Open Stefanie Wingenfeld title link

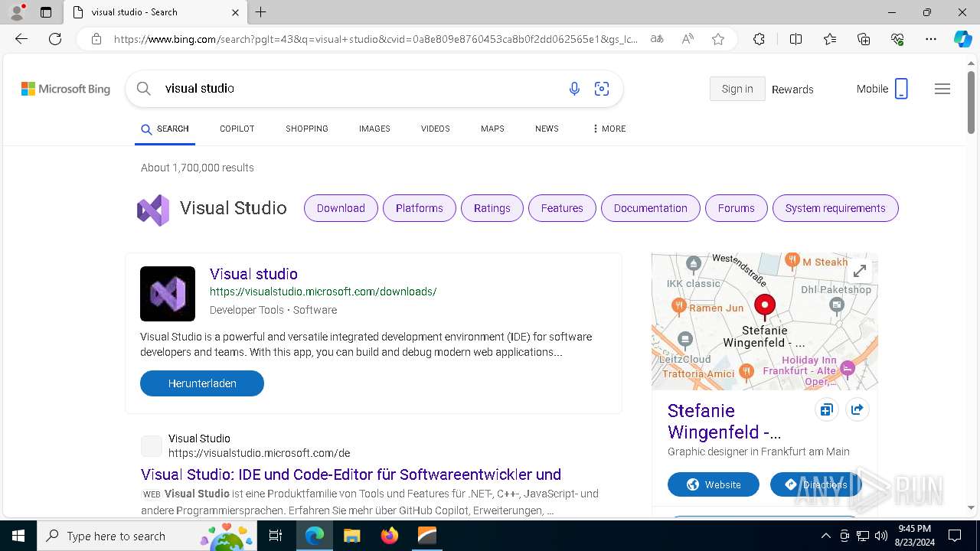click(724, 421)
